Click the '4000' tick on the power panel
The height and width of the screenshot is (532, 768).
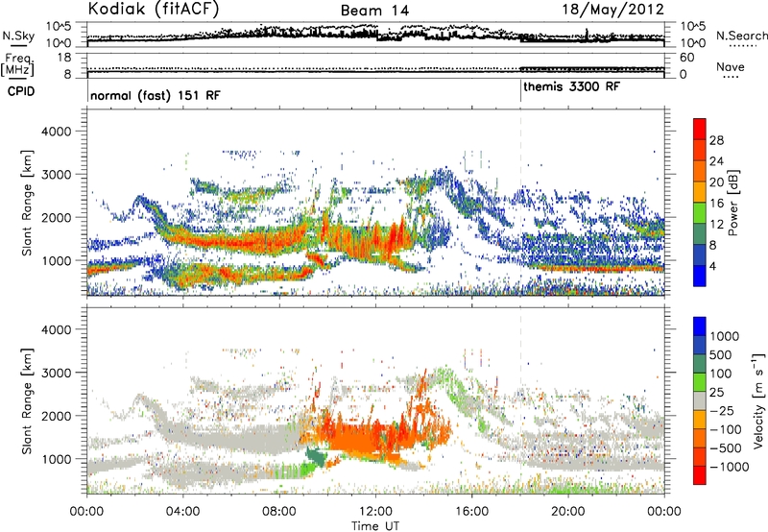(x=57, y=132)
